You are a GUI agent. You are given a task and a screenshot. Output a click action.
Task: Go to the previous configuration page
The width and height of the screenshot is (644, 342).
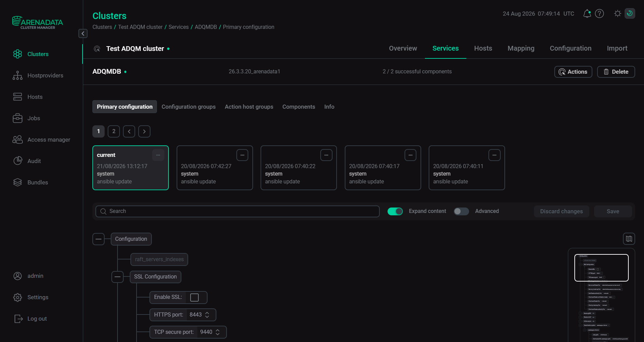(129, 131)
